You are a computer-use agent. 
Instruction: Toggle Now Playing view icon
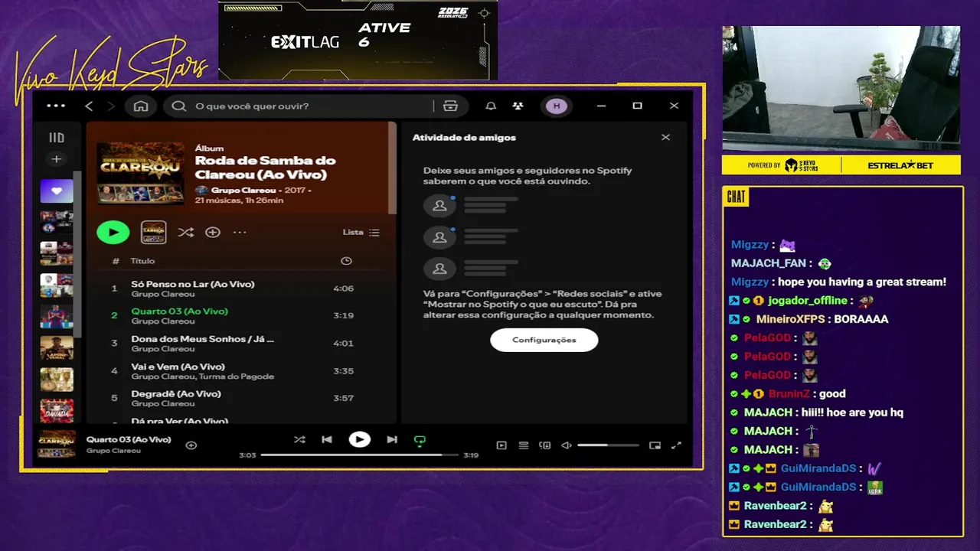[501, 445]
